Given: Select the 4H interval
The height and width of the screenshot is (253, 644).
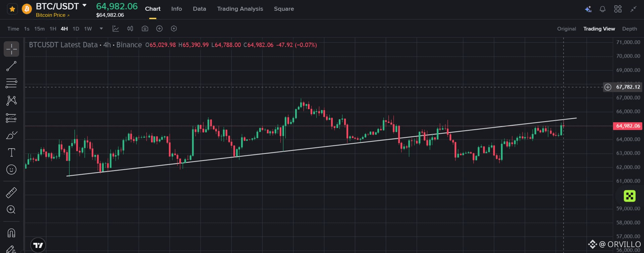Looking at the screenshot, I should (x=64, y=29).
